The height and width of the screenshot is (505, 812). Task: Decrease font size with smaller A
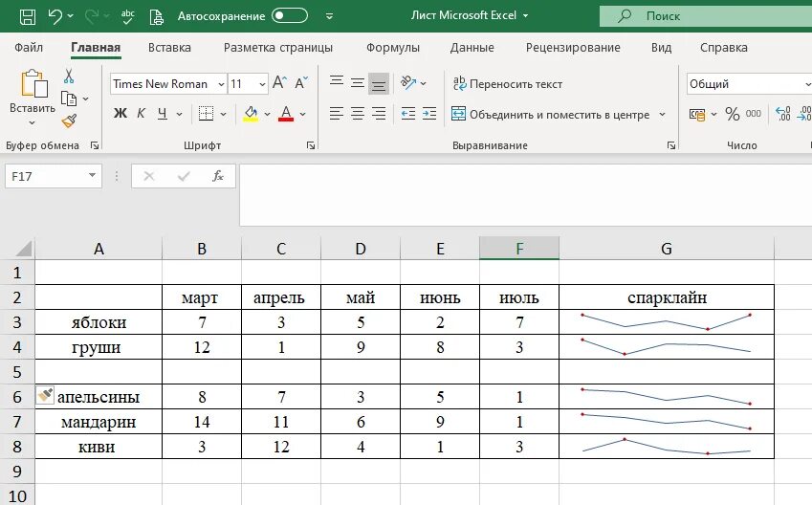[301, 82]
